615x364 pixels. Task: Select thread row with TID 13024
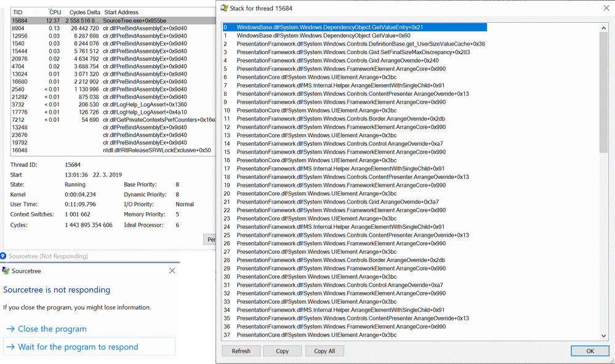click(113, 74)
